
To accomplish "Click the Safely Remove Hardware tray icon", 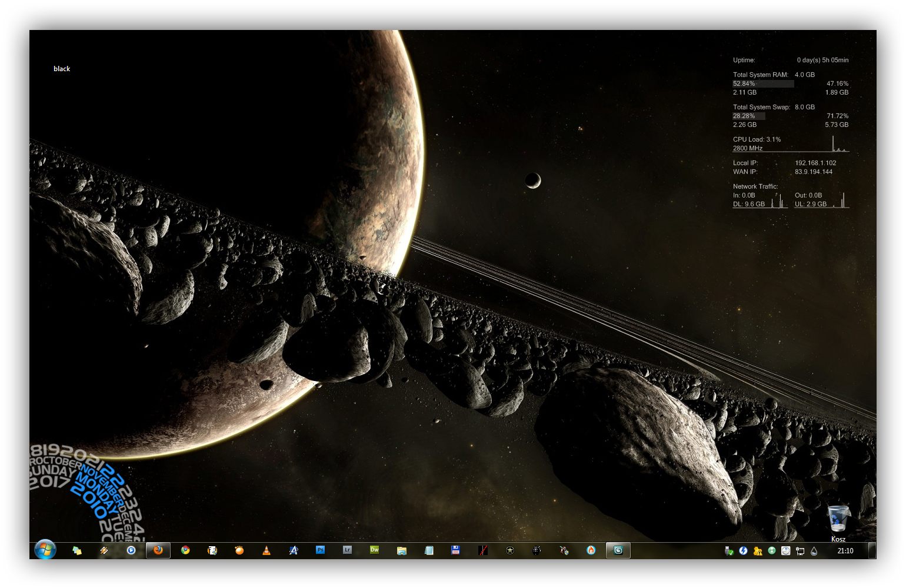I will [729, 551].
